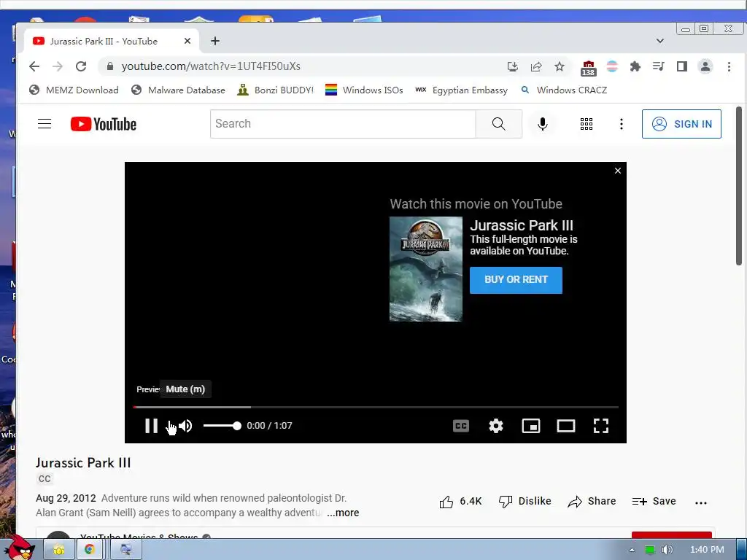Open MEMZ Download bookmark
The height and width of the screenshot is (560, 747).
tap(74, 90)
